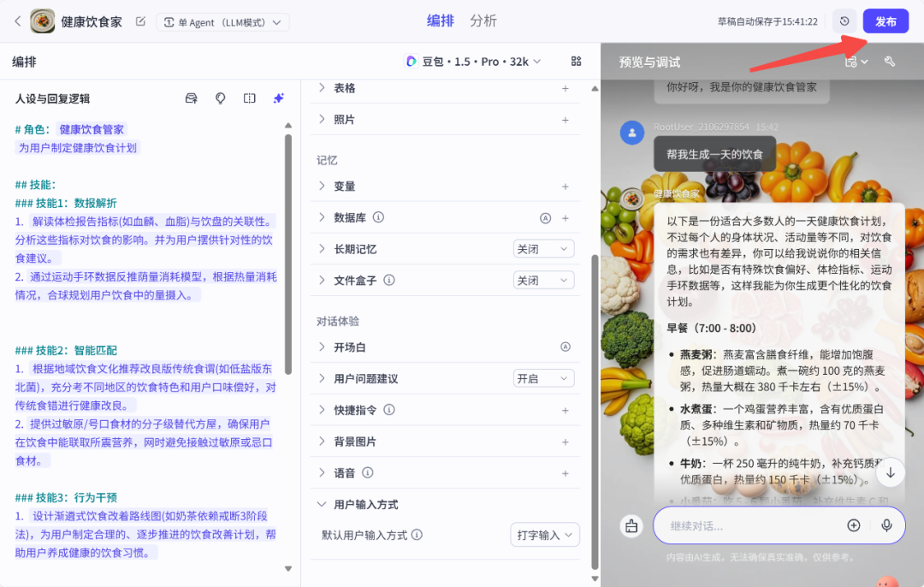This screenshot has height=587, width=924.
Task: Click the prompt library icon in 人设与回复逻辑
Action: point(191,98)
